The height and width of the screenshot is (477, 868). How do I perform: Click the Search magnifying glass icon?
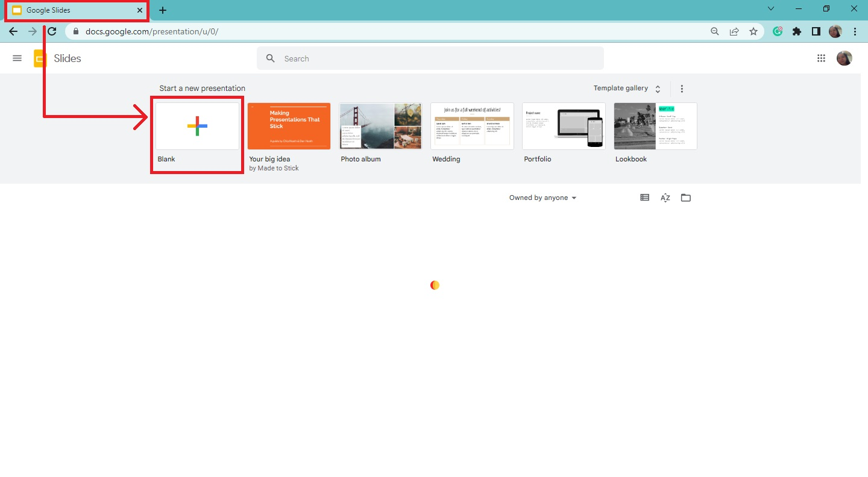click(x=270, y=58)
